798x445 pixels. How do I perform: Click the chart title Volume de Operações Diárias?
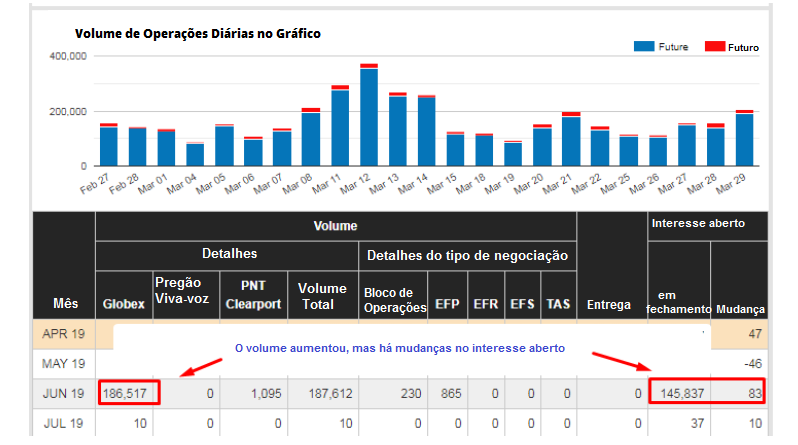197,34
